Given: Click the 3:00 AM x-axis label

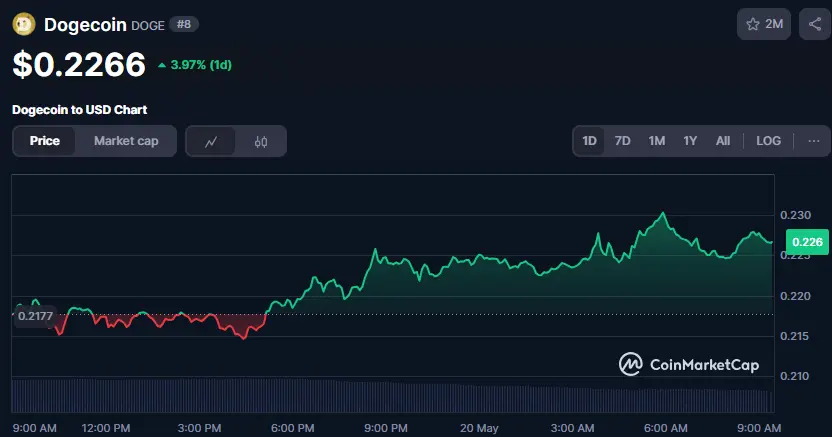Looking at the screenshot, I should [x=572, y=428].
